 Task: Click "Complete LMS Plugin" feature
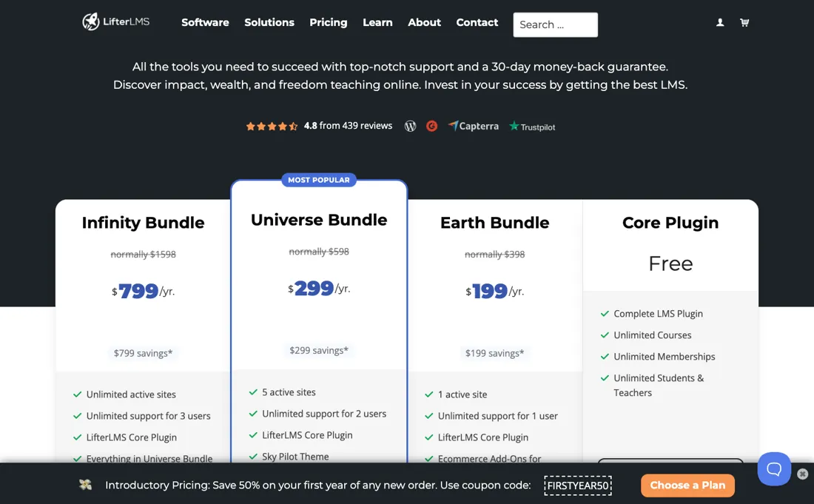[x=659, y=314]
